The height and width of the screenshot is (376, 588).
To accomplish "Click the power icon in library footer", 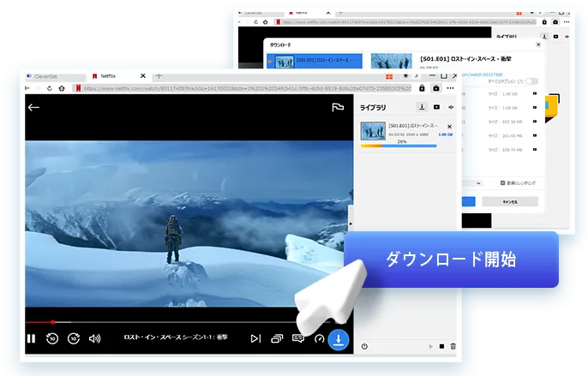I will click(364, 346).
